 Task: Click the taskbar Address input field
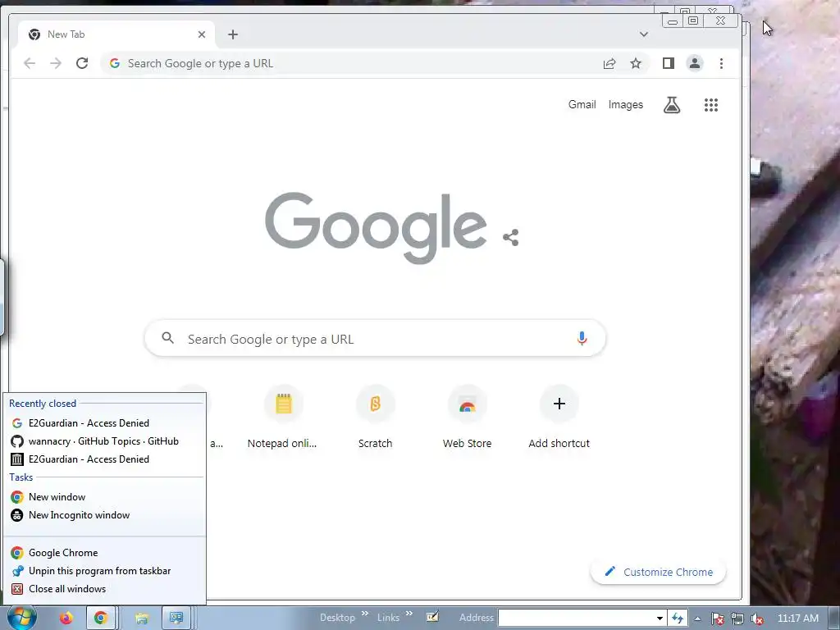577,619
